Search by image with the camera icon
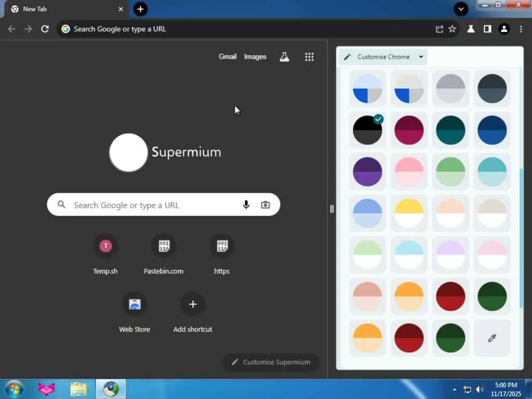The width and height of the screenshot is (532, 399). 265,205
